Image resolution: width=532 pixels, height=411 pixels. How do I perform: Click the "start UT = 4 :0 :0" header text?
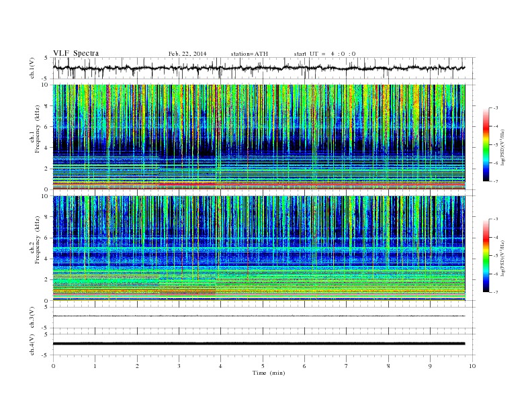pos(324,54)
